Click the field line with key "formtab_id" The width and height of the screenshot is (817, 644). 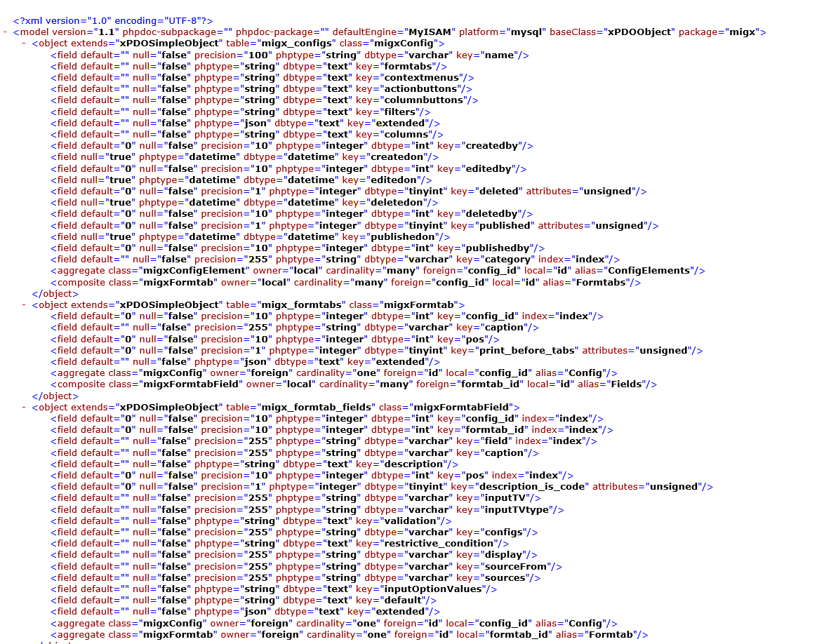tap(332, 430)
